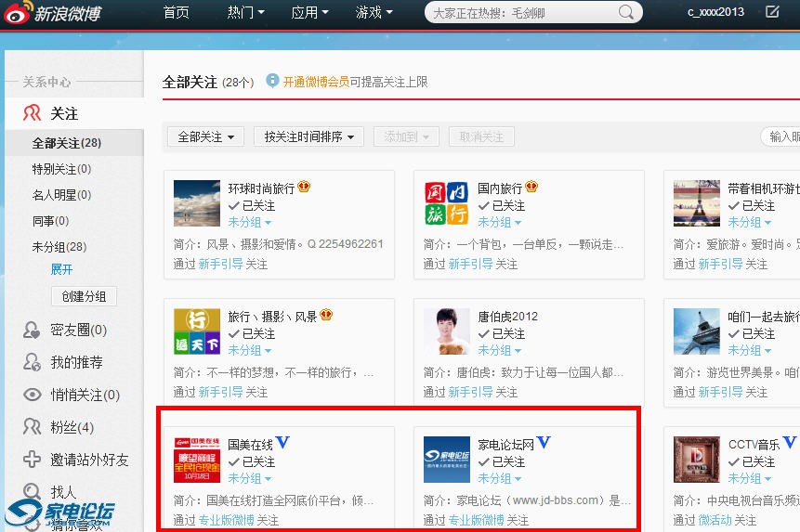Toggle 已关注 status for 国内旅行

(502, 206)
